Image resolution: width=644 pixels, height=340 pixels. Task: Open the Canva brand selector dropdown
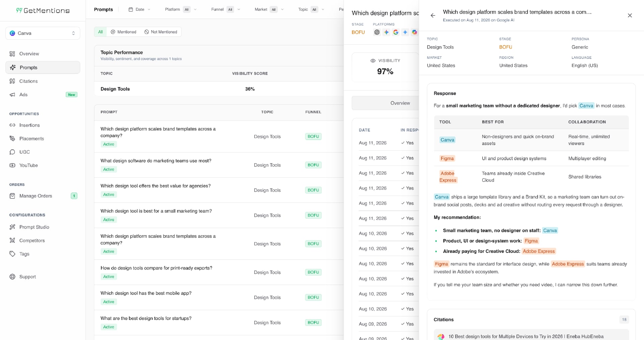coord(43,33)
